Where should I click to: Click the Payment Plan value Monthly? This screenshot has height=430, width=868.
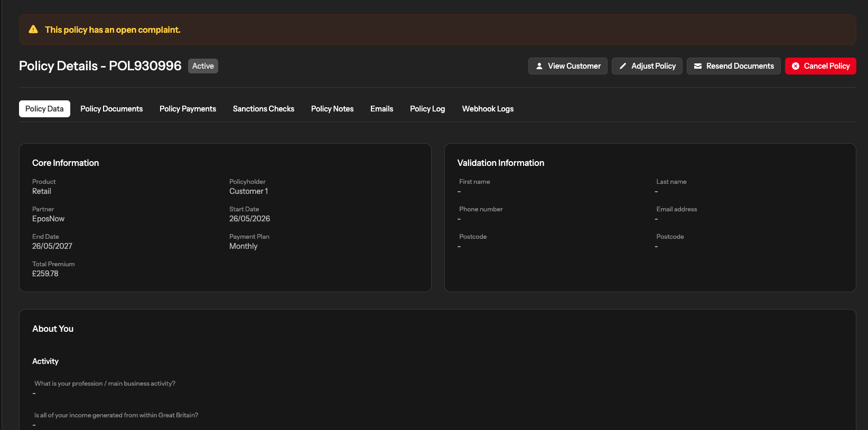click(x=244, y=246)
